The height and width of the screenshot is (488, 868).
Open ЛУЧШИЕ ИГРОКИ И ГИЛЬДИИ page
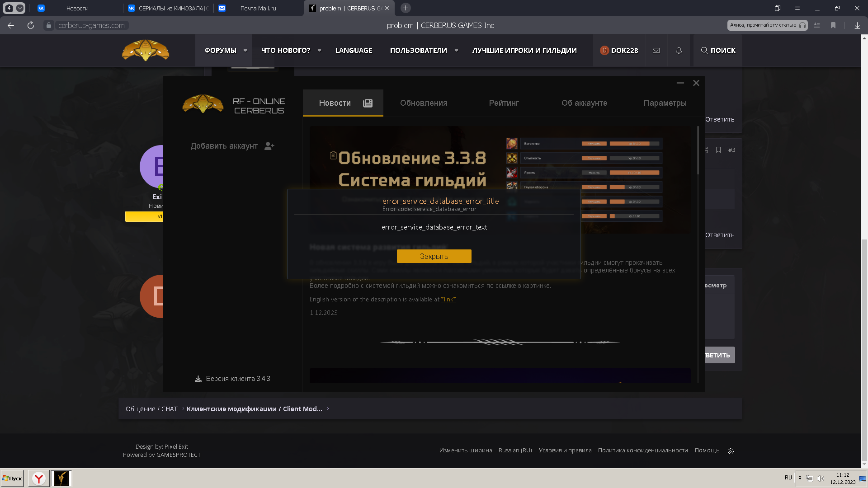(x=524, y=51)
